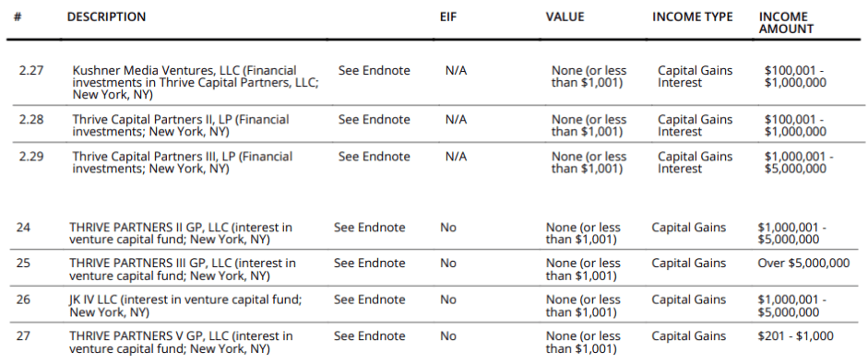This screenshot has width=868, height=364.
Task: Select row number 2.29
Action: click(31, 157)
